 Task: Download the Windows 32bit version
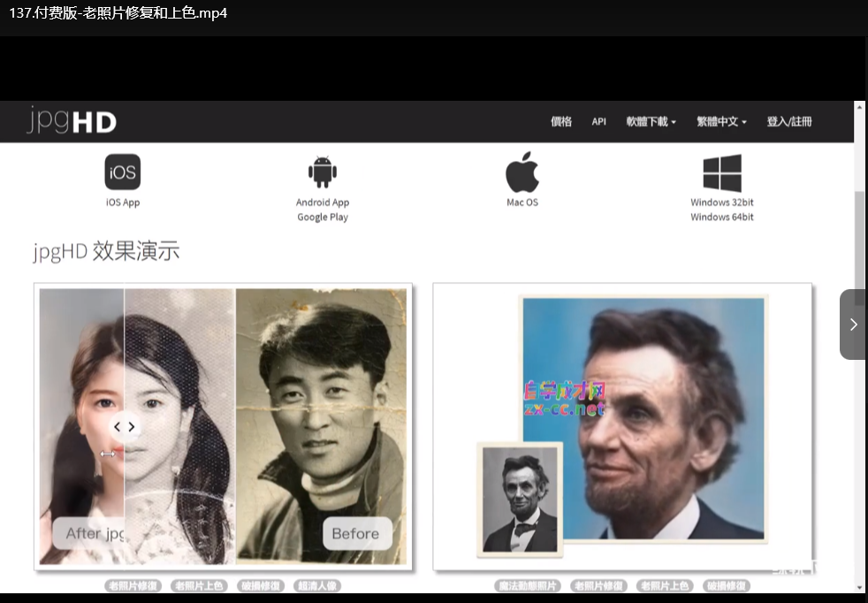[x=722, y=202]
